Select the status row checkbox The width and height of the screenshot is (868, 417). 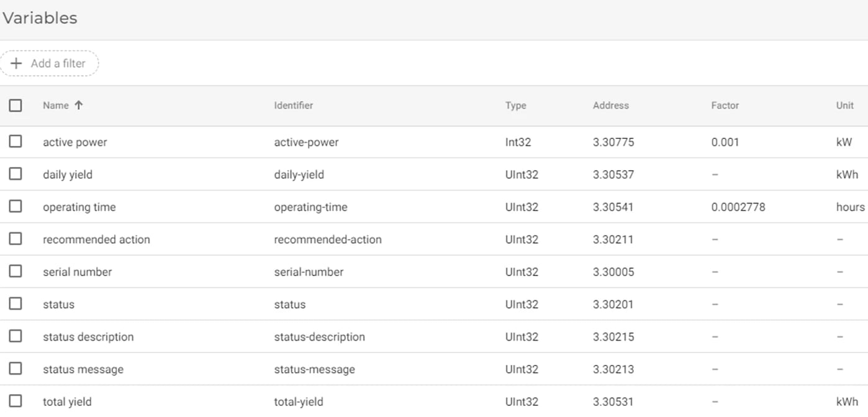coord(16,303)
